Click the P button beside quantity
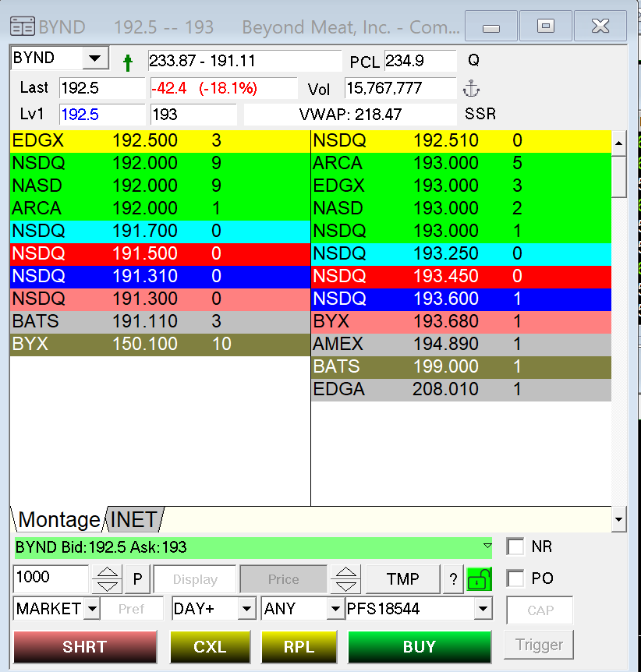This screenshot has height=672, width=641. pyautogui.click(x=137, y=579)
